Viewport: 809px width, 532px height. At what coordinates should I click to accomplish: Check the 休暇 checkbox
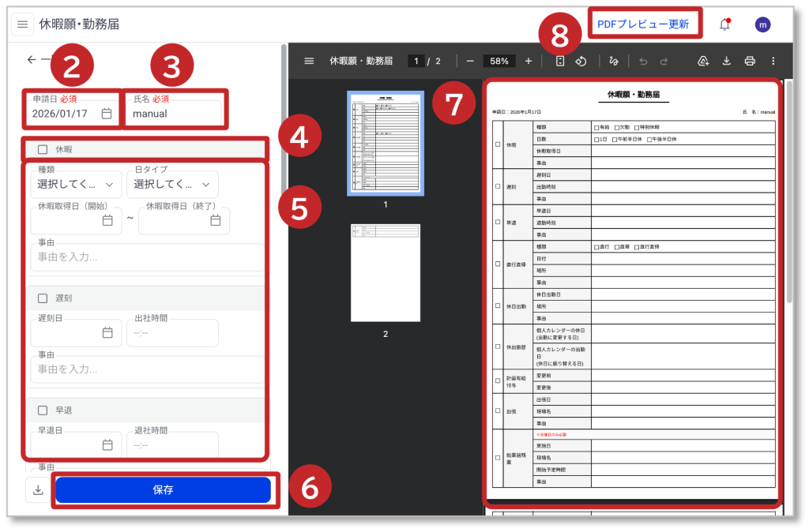coord(43,149)
